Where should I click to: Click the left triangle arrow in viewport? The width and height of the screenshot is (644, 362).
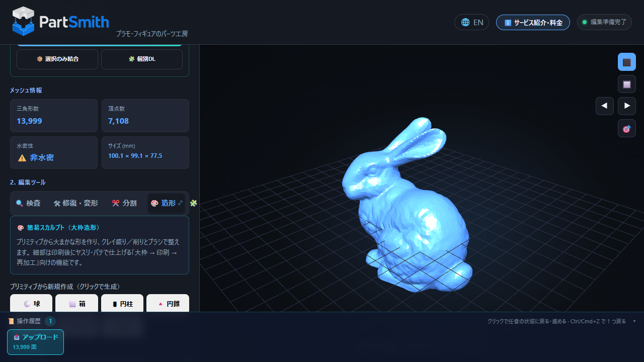[605, 106]
